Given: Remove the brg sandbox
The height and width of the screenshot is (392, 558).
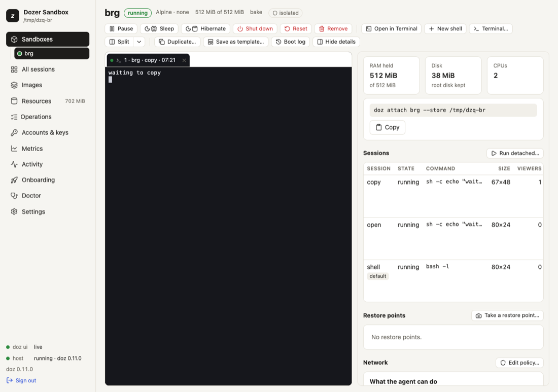Looking at the screenshot, I should pyautogui.click(x=333, y=28).
